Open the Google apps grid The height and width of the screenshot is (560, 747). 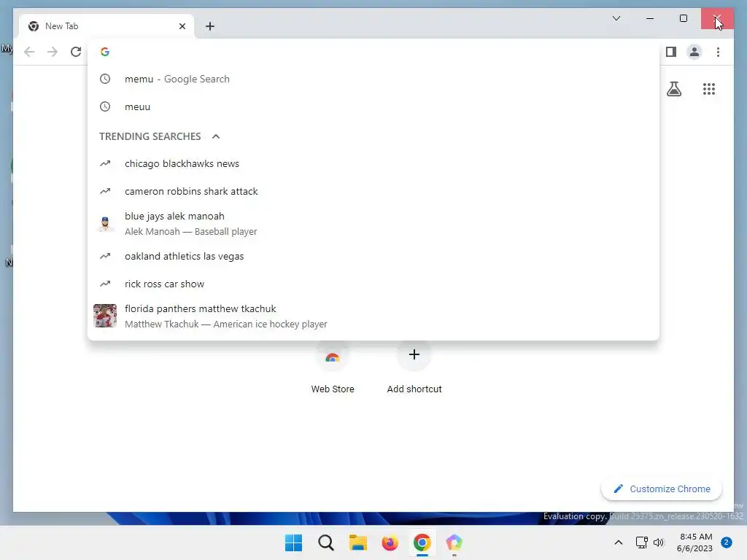coord(709,89)
